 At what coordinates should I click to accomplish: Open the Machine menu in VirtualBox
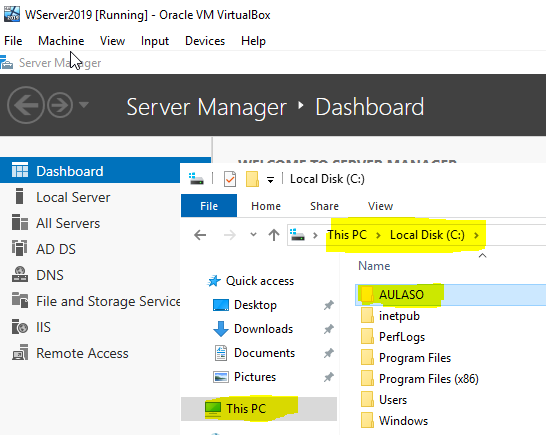(61, 41)
